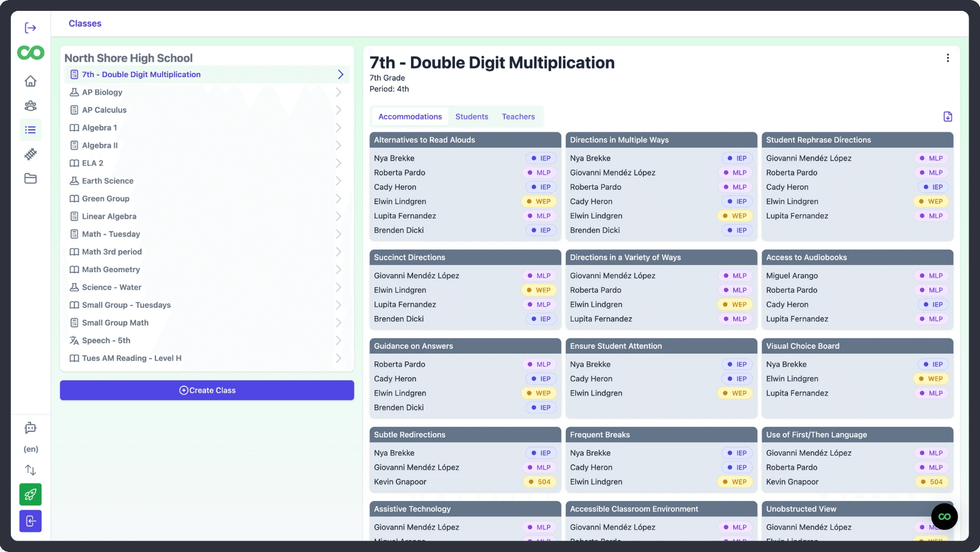The image size is (980, 552).
Task: Expand the Algebra II row chevron
Action: (339, 146)
